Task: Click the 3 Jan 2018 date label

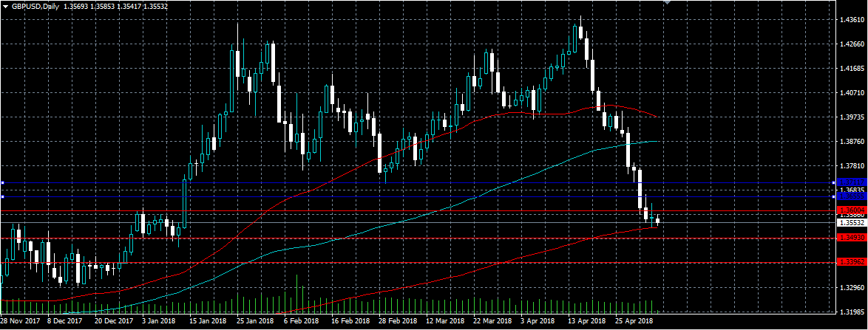Action: coord(160,321)
